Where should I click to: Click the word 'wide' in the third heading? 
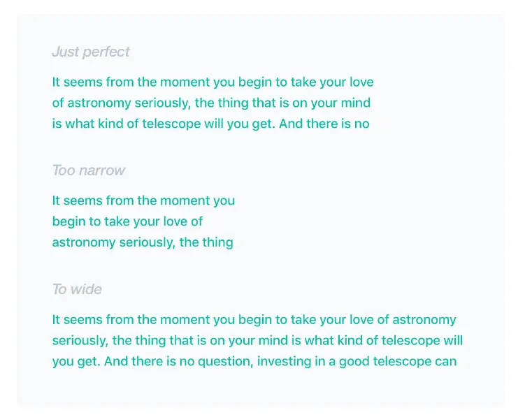[x=86, y=289]
